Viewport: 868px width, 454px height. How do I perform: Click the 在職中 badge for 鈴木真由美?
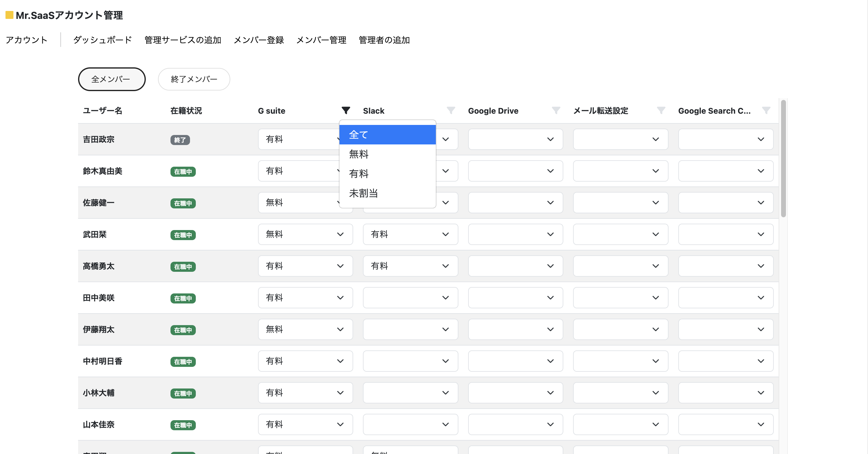pos(183,171)
